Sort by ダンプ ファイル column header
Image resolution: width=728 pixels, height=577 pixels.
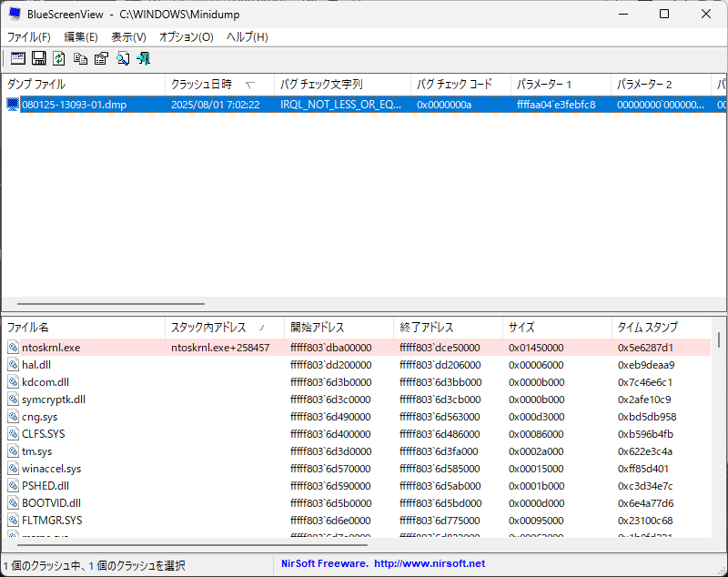(84, 85)
